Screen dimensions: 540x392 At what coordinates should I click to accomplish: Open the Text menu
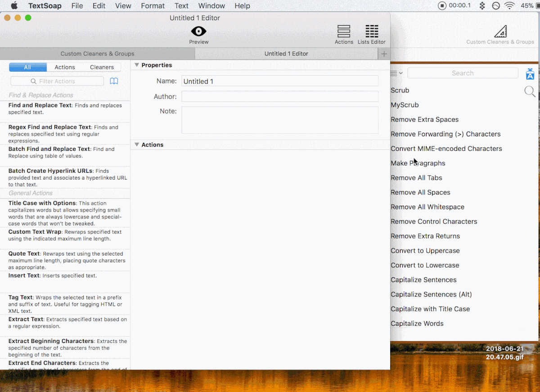[182, 6]
